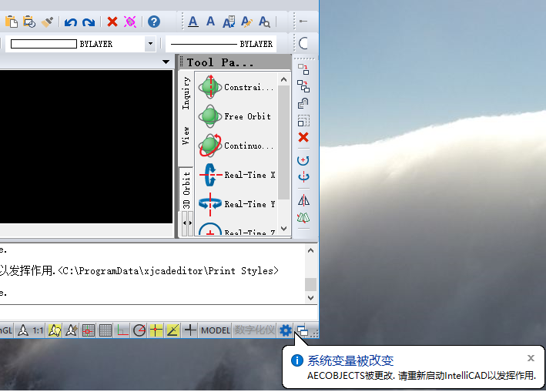The image size is (546, 392).
Task: Select the 3D Mirror tool icon
Action: click(303, 218)
